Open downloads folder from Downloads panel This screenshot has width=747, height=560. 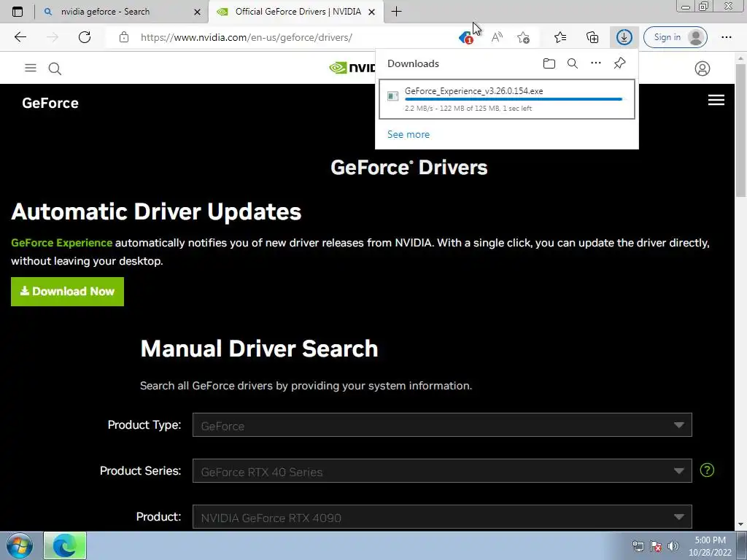click(x=549, y=63)
